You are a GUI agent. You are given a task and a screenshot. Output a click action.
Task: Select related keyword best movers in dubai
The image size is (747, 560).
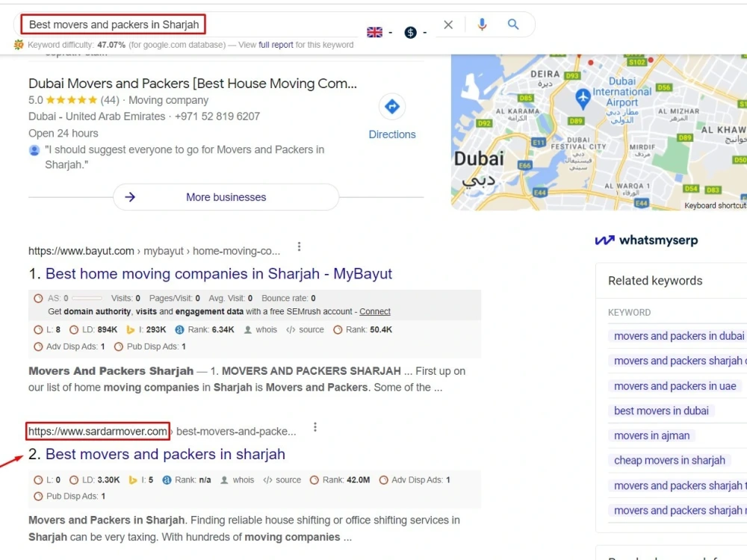tap(661, 411)
